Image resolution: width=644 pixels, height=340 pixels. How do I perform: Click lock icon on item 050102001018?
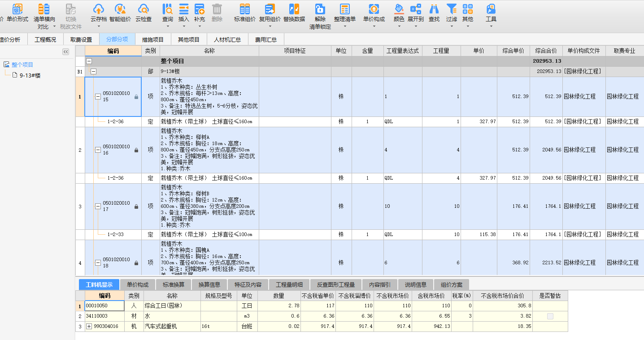click(x=136, y=263)
